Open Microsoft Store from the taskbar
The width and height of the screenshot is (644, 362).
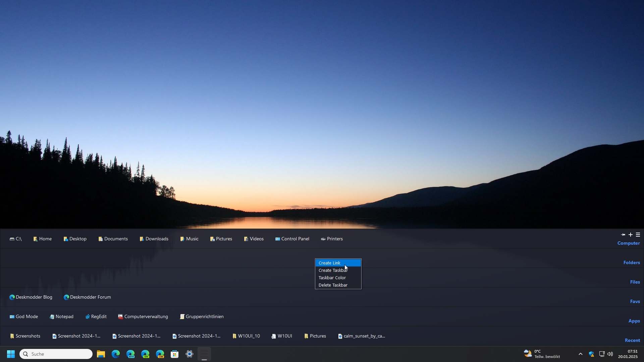175,354
